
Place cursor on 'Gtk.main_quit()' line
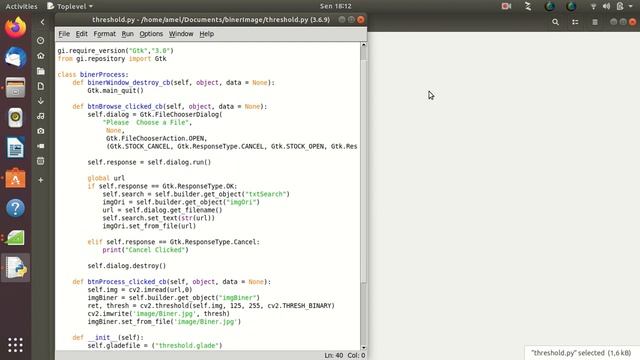pyautogui.click(x=115, y=91)
